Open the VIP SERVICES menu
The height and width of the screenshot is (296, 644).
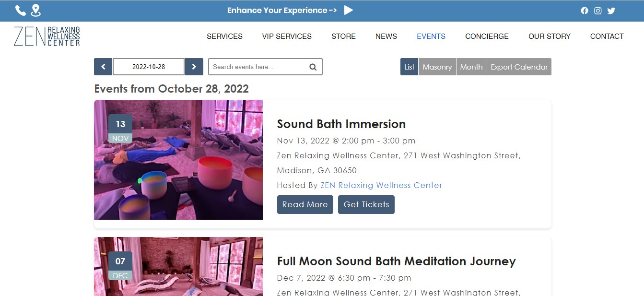[287, 36]
